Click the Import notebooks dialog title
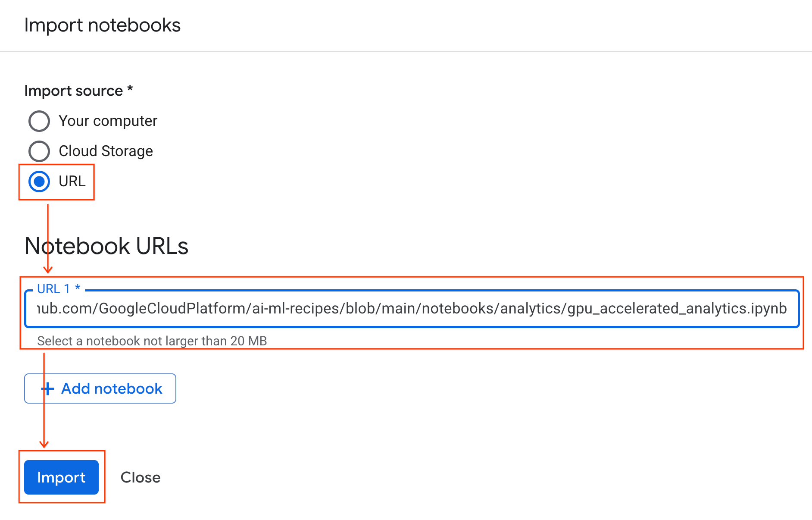 click(x=103, y=25)
